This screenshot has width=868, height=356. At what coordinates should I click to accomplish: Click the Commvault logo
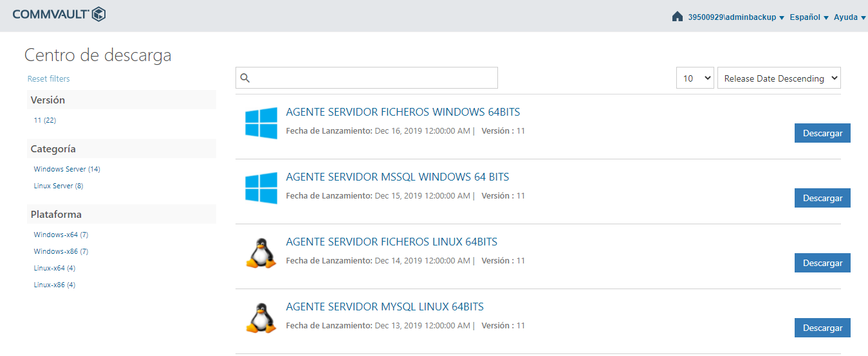59,14
